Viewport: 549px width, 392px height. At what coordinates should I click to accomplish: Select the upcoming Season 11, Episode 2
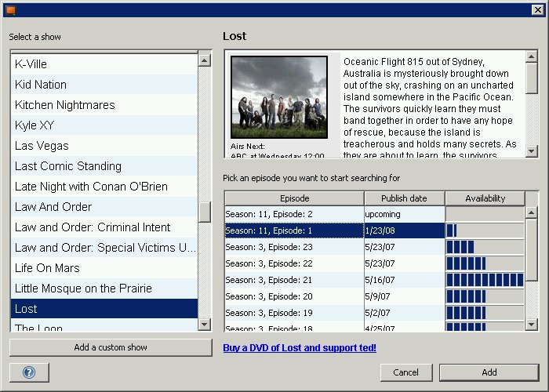293,214
